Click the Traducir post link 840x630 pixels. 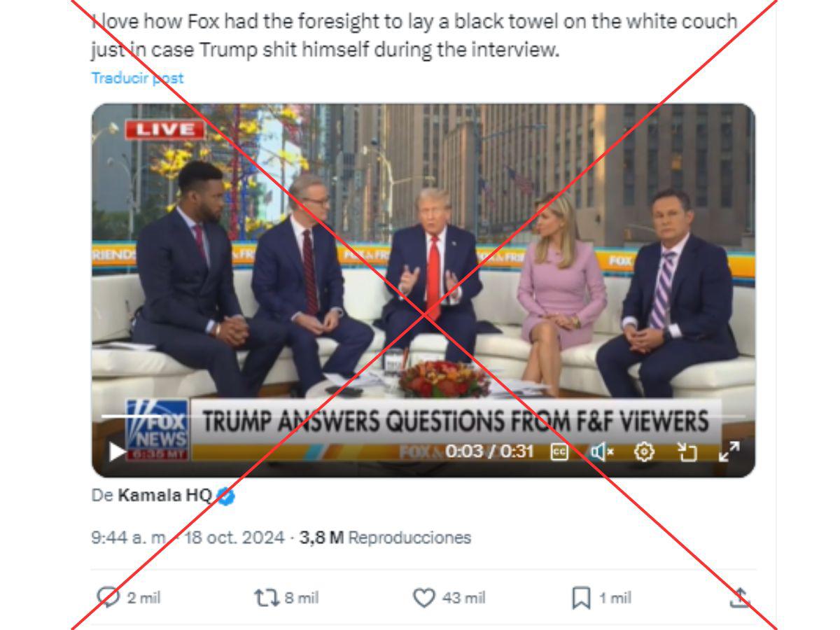(x=137, y=78)
